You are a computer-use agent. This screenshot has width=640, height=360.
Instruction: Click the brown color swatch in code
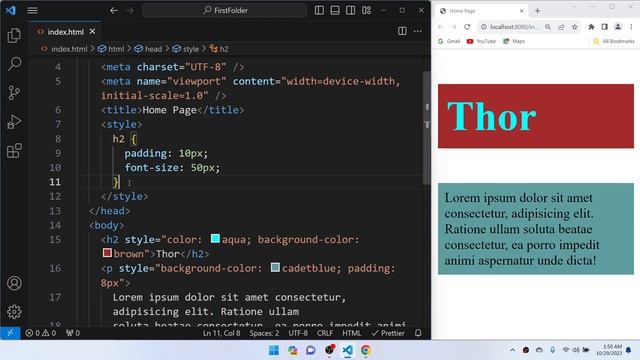click(107, 253)
